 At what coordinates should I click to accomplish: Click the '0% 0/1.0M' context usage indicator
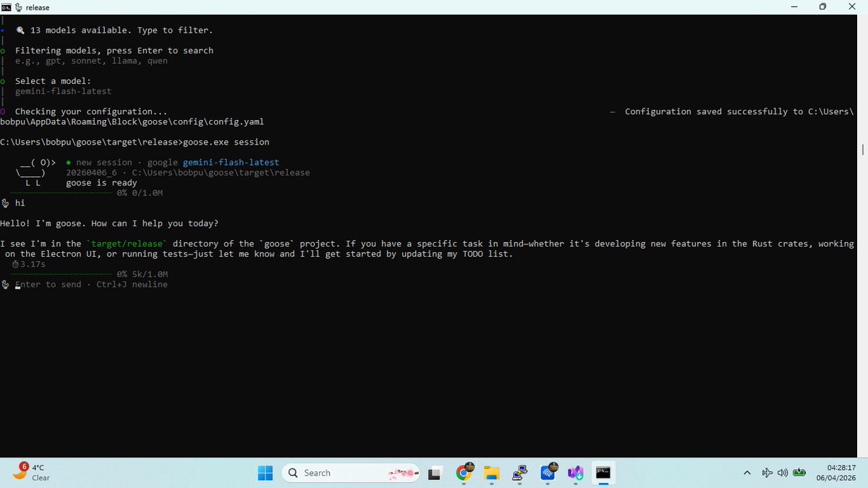[x=140, y=193]
